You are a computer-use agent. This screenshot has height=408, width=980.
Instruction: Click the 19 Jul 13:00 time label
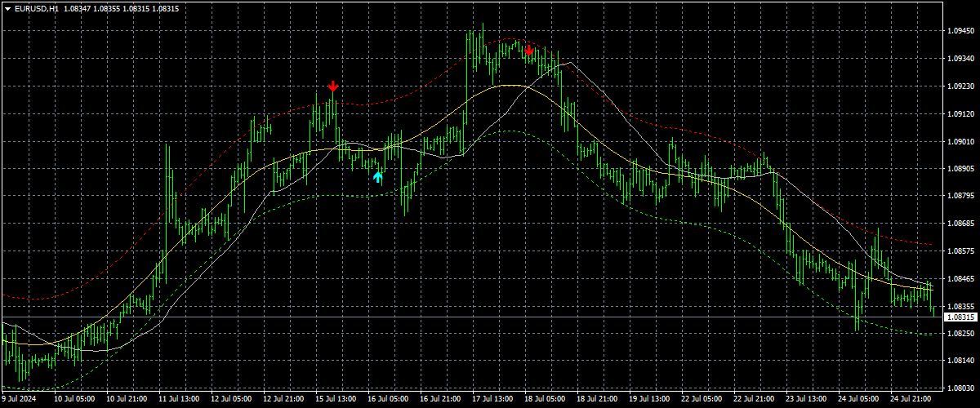click(650, 400)
